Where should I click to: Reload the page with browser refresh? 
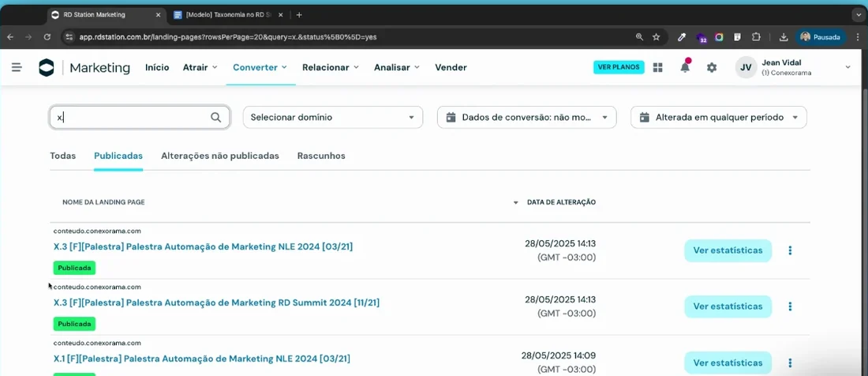(47, 37)
